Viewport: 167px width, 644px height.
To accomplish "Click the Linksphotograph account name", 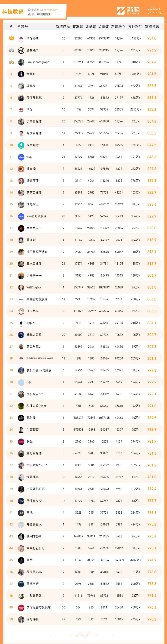I will point(38,62).
